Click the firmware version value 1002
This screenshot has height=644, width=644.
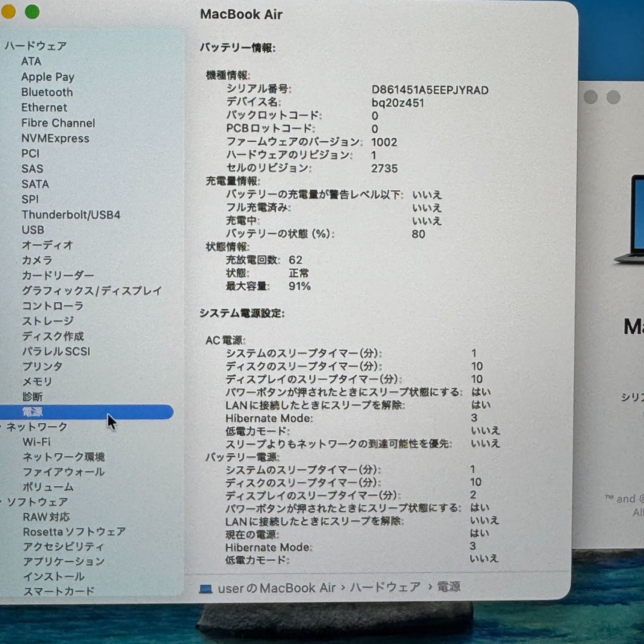[384, 142]
